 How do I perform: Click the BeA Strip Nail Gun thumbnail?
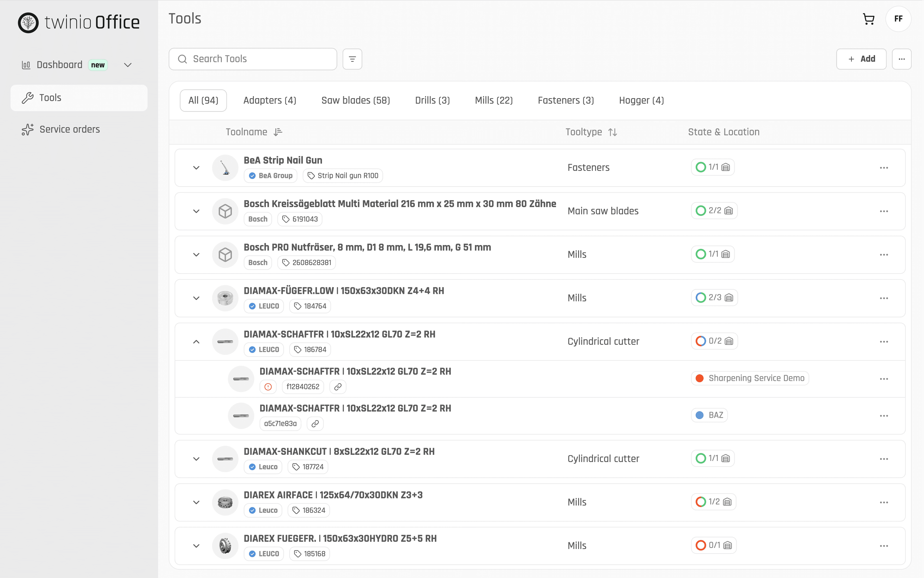point(225,168)
